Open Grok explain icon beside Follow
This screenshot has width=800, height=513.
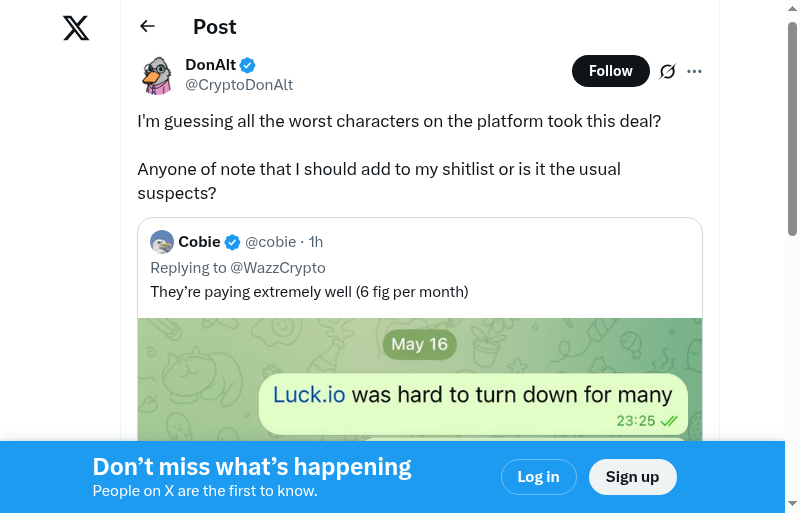[x=668, y=71]
